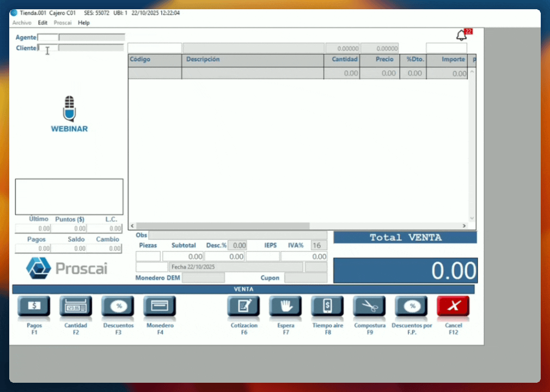This screenshot has width=550, height=392.
Task: Click the Total VENTA header label
Action: (x=405, y=237)
